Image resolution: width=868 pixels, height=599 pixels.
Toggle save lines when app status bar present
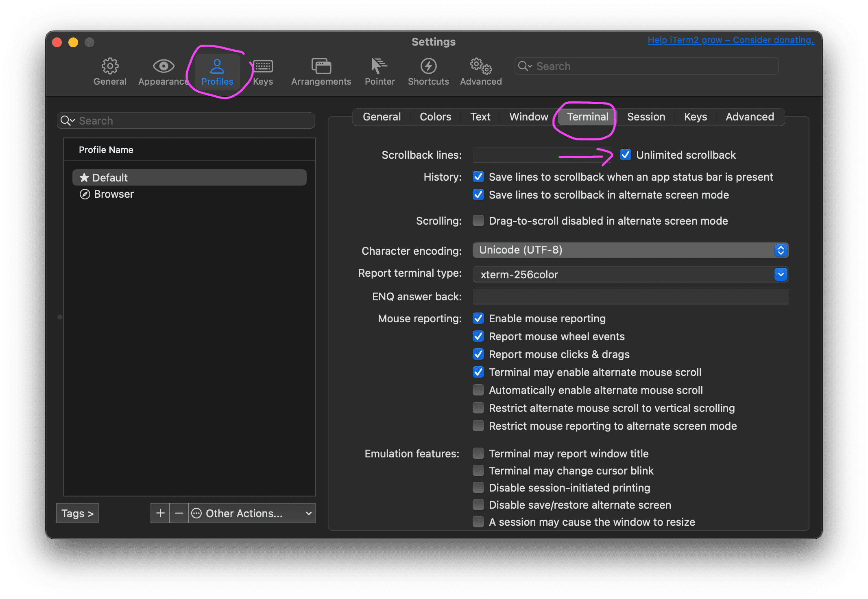[478, 177]
